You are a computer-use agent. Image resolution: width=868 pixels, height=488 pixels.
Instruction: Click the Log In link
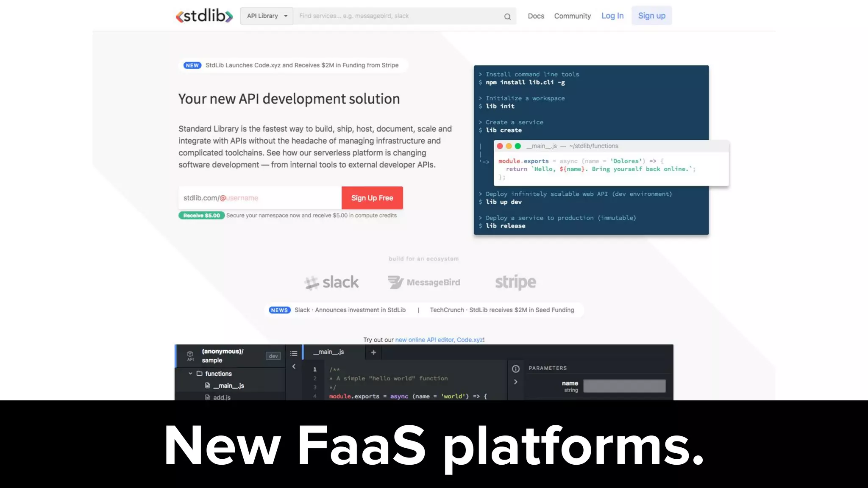tap(612, 16)
